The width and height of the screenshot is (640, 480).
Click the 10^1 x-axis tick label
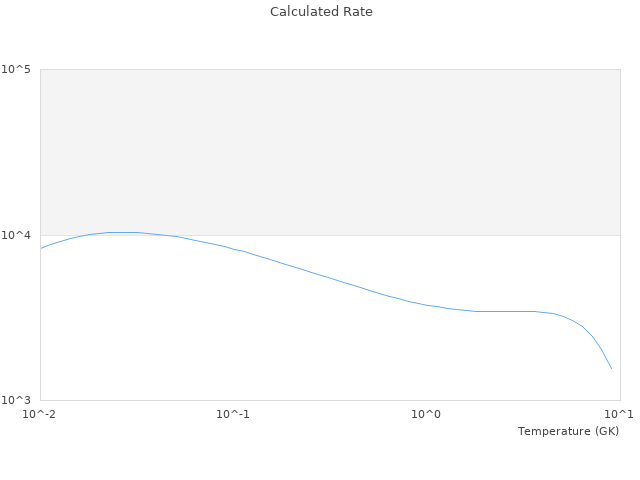point(619,414)
